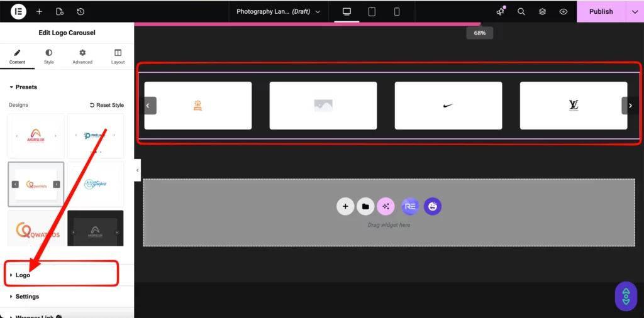The image size is (644, 318).
Task: Select the Advanced tab
Action: coord(82,57)
